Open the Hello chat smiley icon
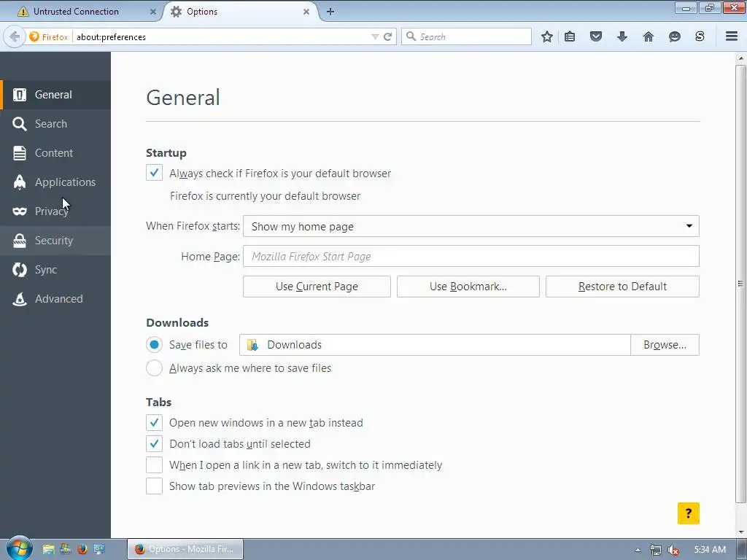747x560 pixels. click(675, 36)
